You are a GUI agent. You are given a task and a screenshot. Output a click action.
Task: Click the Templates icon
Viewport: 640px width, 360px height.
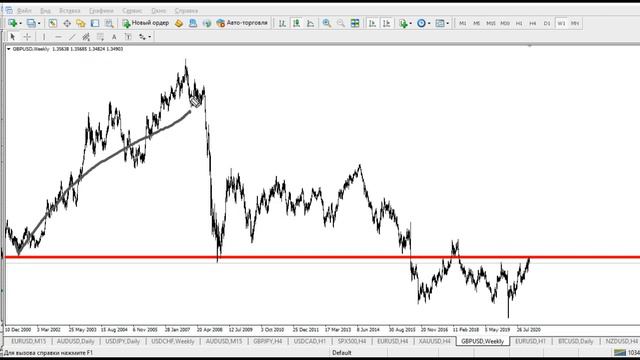coord(440,24)
